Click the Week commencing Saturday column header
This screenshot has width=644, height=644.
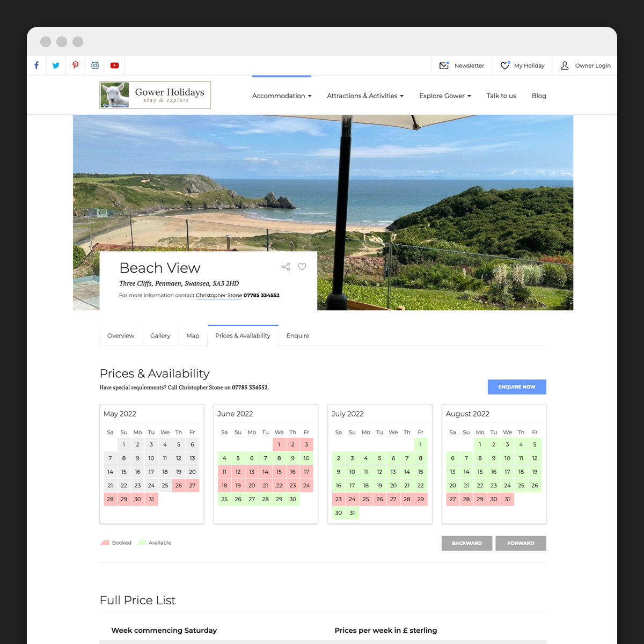(164, 630)
